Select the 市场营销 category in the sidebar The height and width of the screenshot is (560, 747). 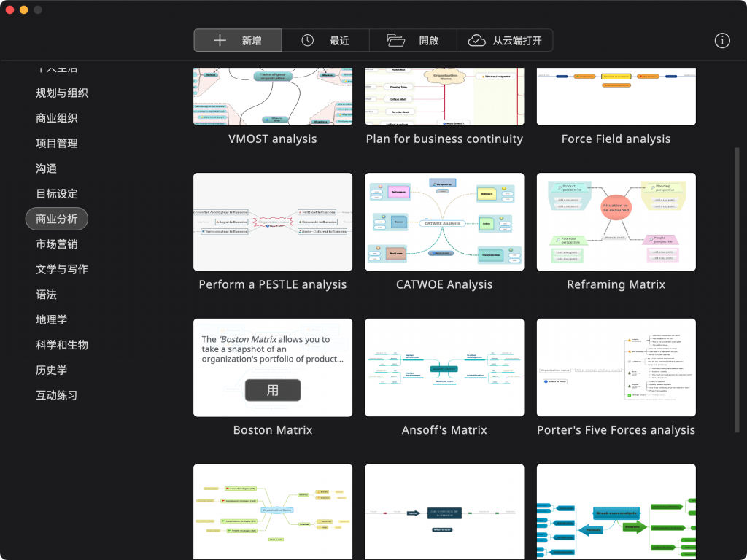(x=56, y=244)
